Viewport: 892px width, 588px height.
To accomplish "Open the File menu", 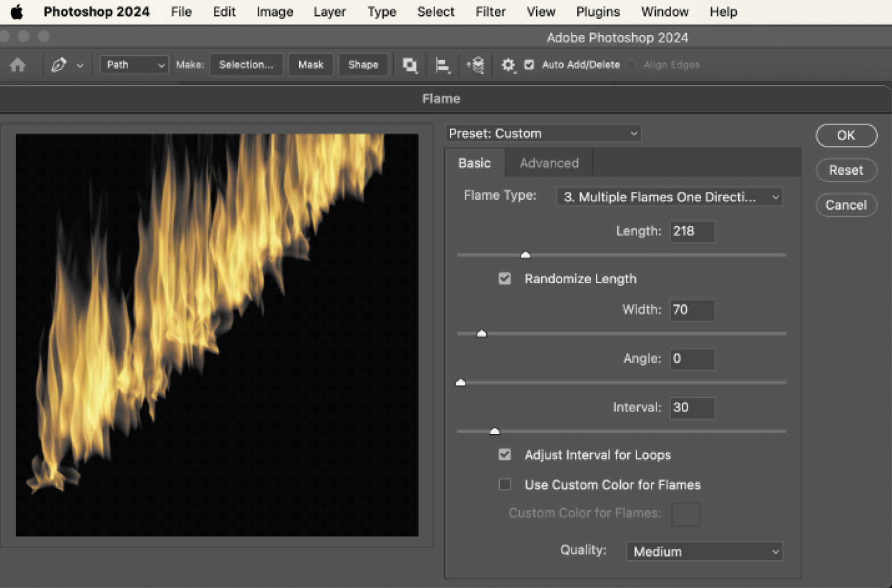I will click(x=181, y=11).
